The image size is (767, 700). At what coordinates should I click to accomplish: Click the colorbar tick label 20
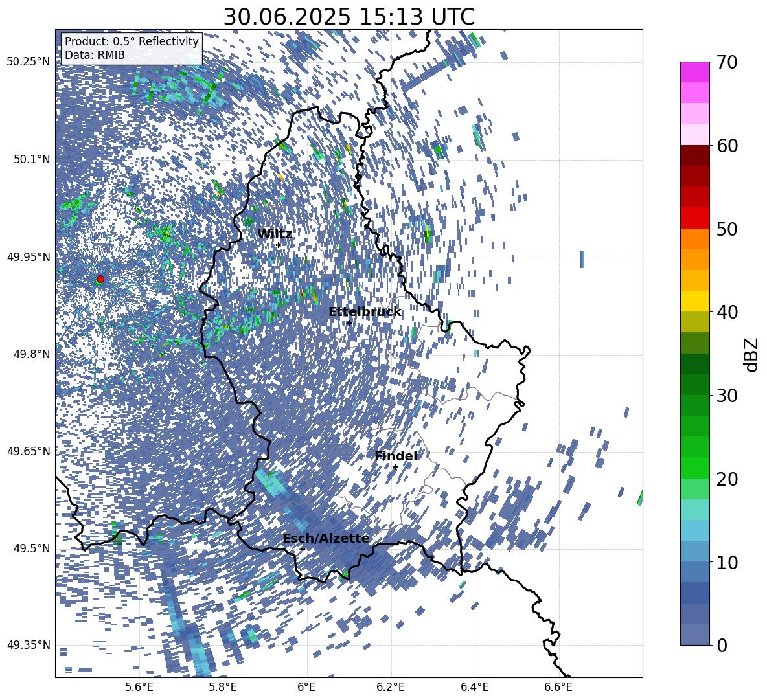727,479
